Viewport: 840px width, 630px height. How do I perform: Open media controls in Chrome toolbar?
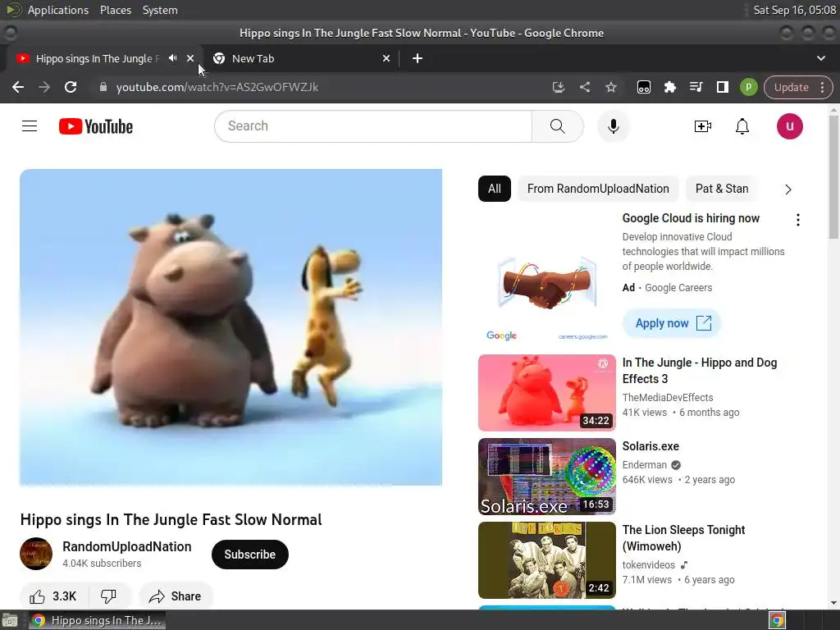[696, 87]
